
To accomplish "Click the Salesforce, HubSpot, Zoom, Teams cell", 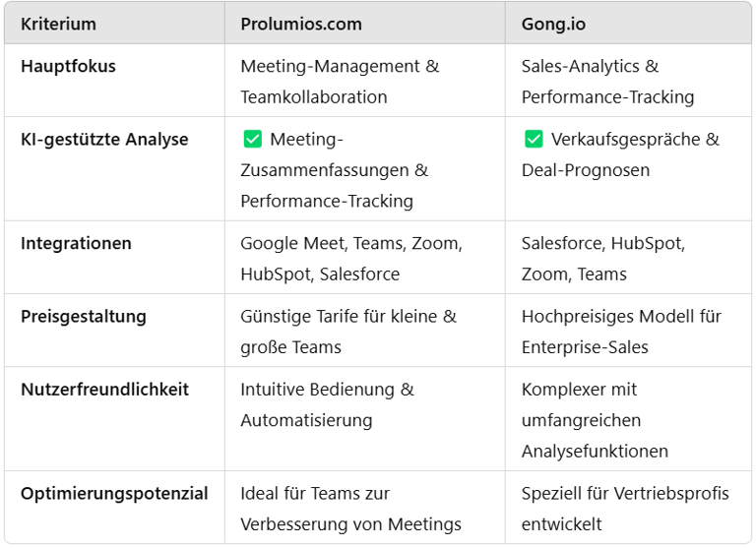I will click(602, 259).
